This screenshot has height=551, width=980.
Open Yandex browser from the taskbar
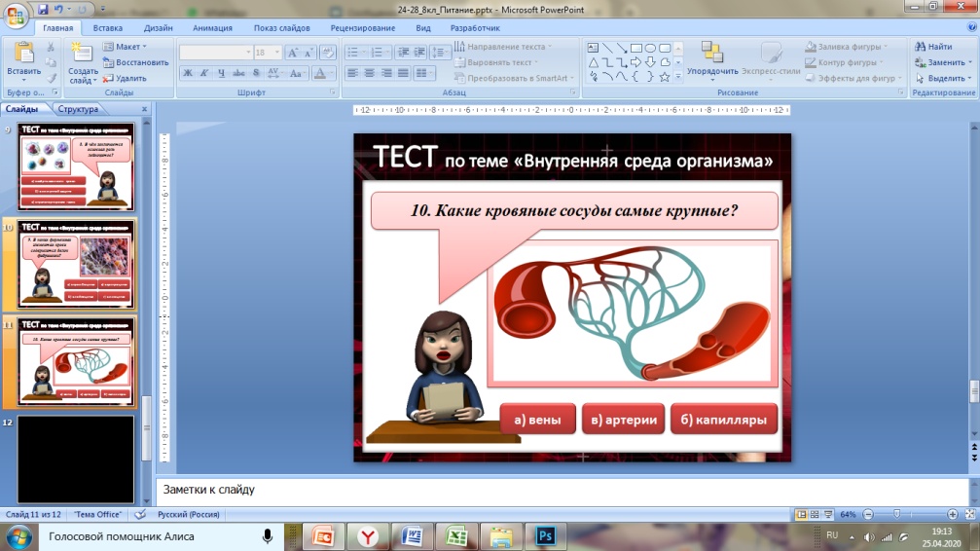[x=367, y=535]
